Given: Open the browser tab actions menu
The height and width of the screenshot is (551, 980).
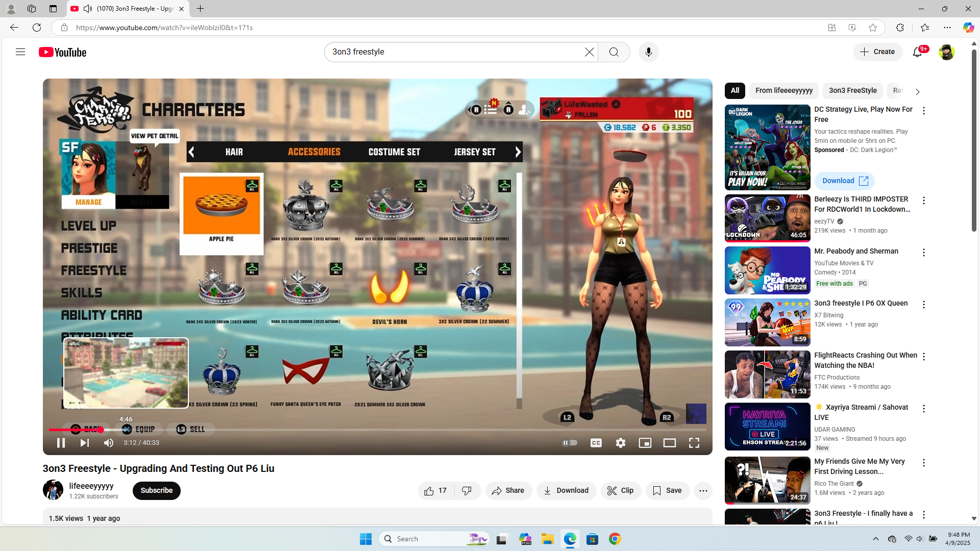Looking at the screenshot, I should 53,9.
